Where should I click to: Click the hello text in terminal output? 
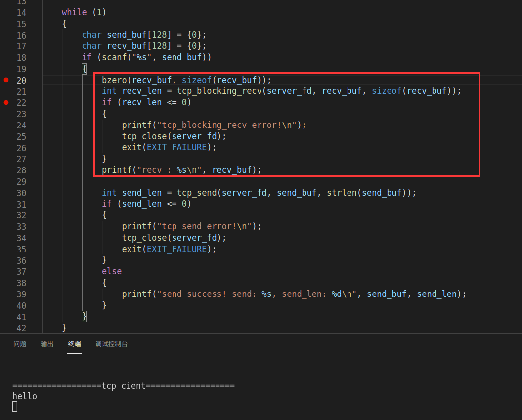25,396
